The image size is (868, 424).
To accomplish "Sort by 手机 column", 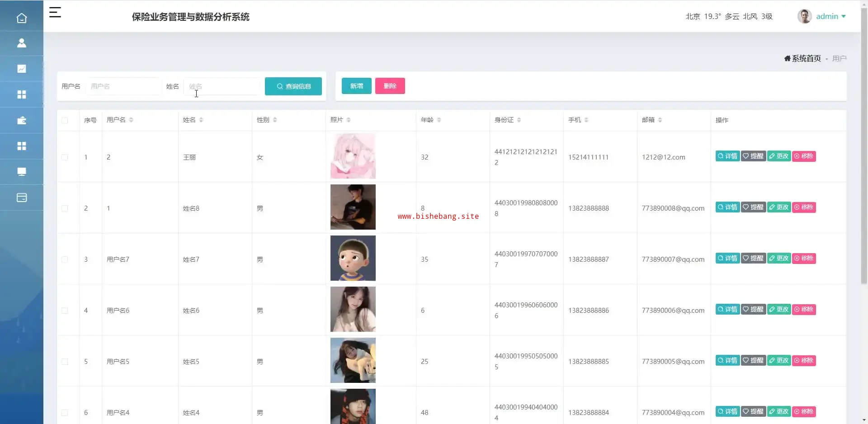I will (586, 120).
